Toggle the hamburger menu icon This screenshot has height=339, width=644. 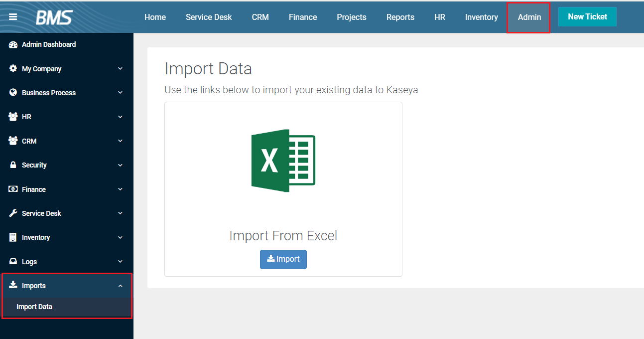click(x=13, y=17)
